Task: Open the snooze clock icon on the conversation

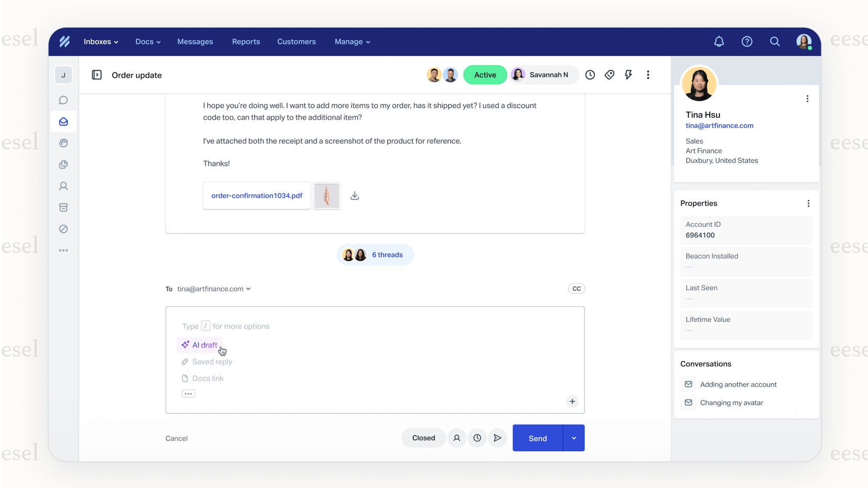Action: coord(590,74)
